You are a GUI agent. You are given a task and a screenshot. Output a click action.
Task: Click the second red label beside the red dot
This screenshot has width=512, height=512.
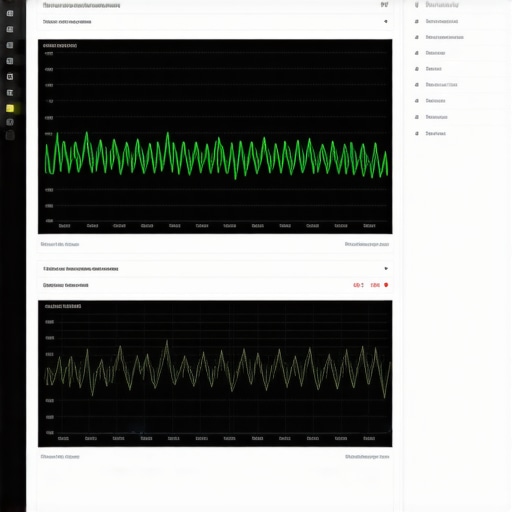375,285
